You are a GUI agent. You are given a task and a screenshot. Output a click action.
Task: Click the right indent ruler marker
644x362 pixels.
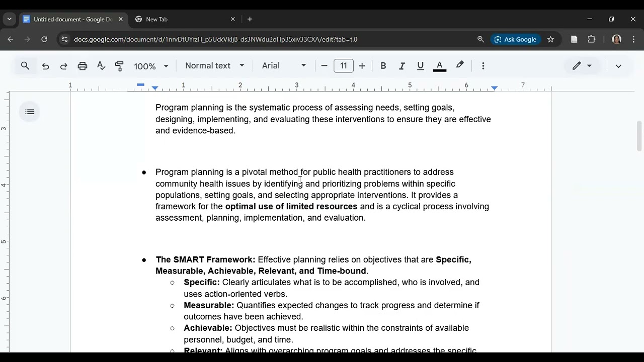click(495, 88)
